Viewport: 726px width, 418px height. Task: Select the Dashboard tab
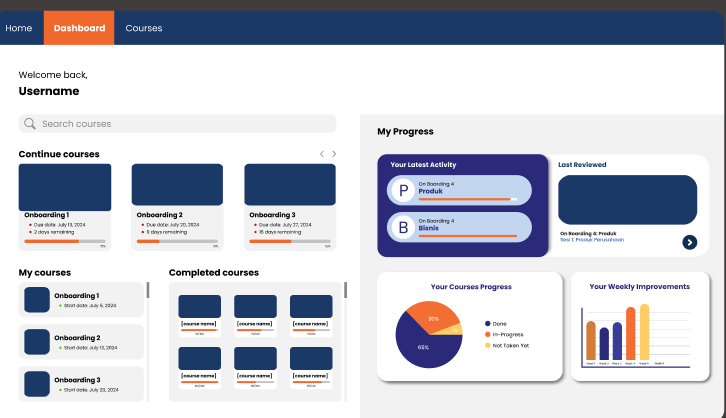point(79,28)
